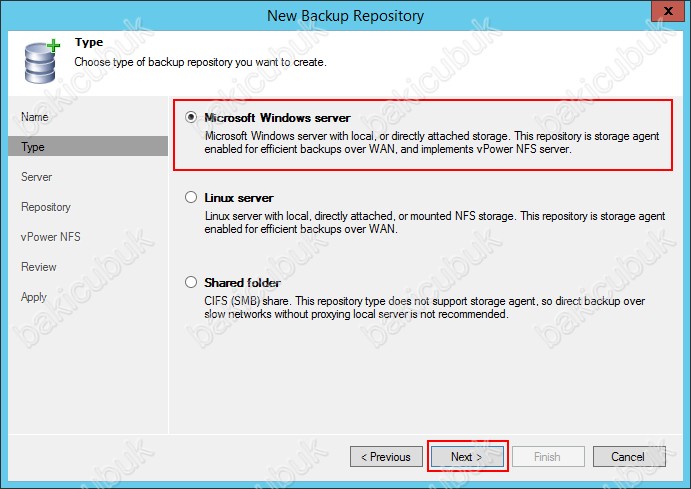The image size is (691, 489).
Task: Click the 'Shared folder' option label
Action: (242, 282)
